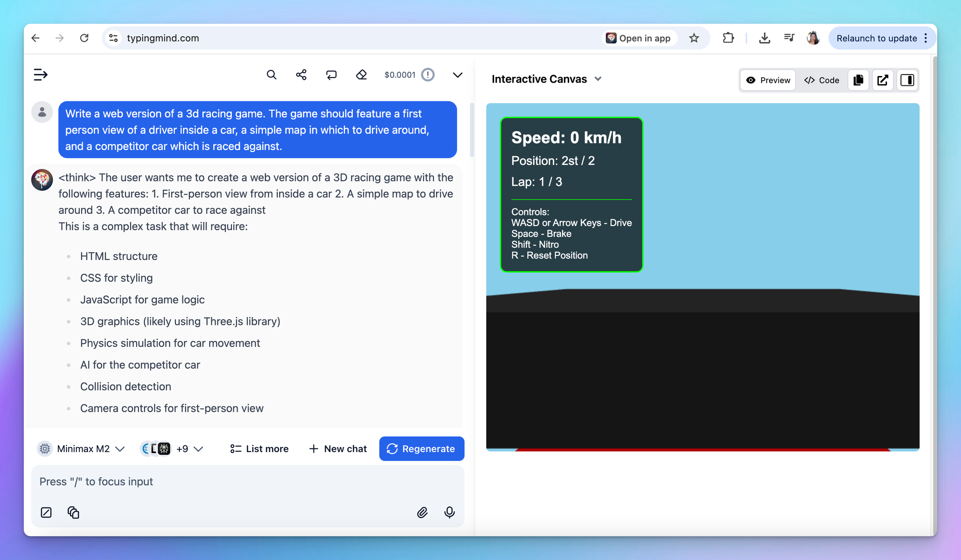Image resolution: width=961 pixels, height=560 pixels.
Task: Click the prompt library stack icon
Action: pyautogui.click(x=73, y=513)
